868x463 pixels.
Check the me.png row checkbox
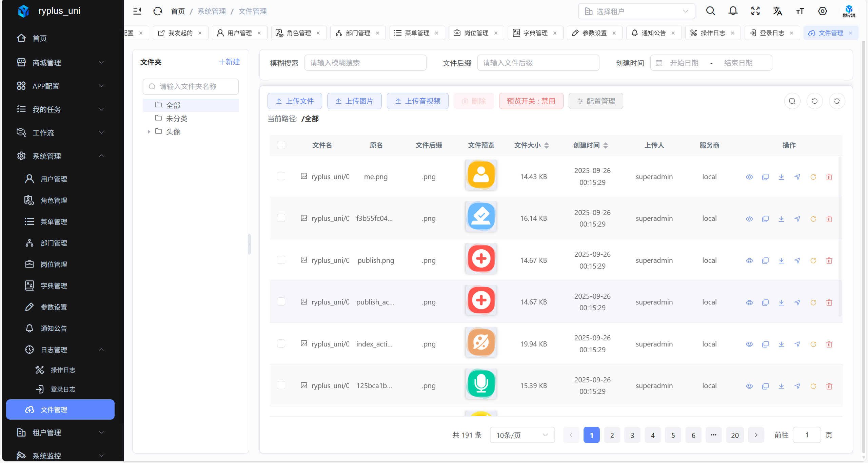281,176
